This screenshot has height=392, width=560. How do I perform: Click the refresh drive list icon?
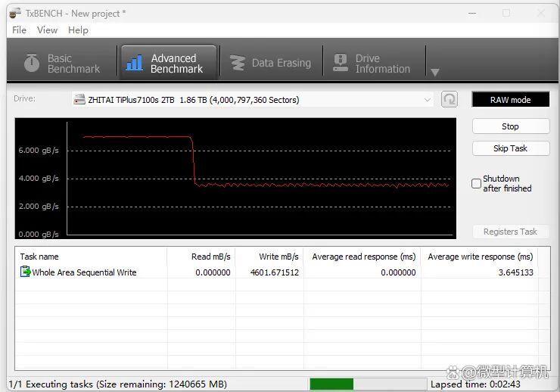[450, 99]
